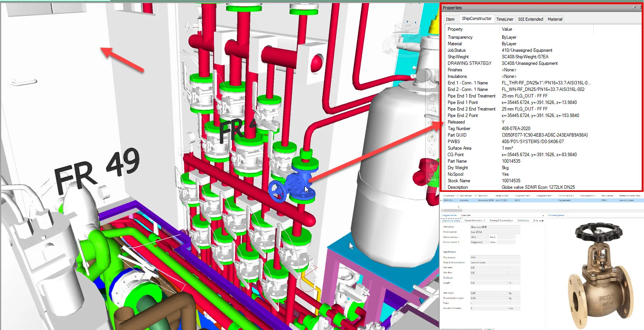Switch to Drawing & Documentation tab

501,221
